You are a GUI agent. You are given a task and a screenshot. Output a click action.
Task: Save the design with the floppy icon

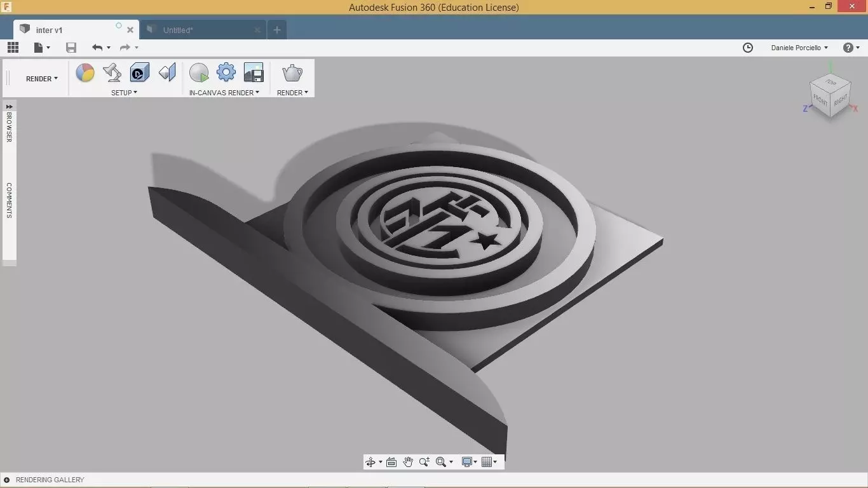tap(71, 48)
